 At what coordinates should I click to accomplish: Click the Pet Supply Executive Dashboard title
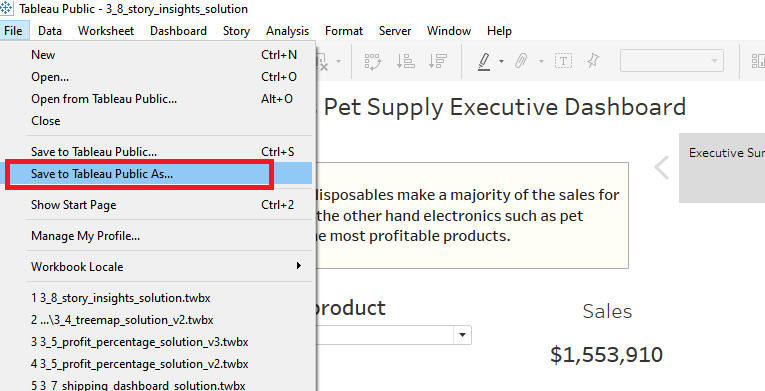[504, 107]
